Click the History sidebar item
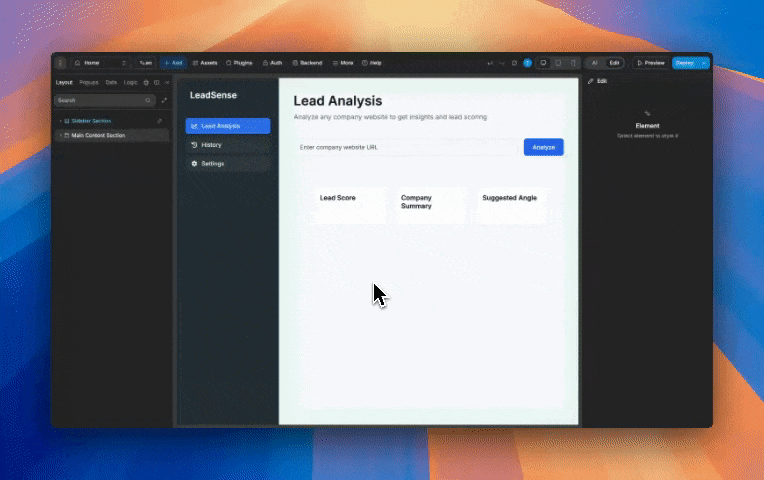The width and height of the screenshot is (764, 480). point(228,145)
